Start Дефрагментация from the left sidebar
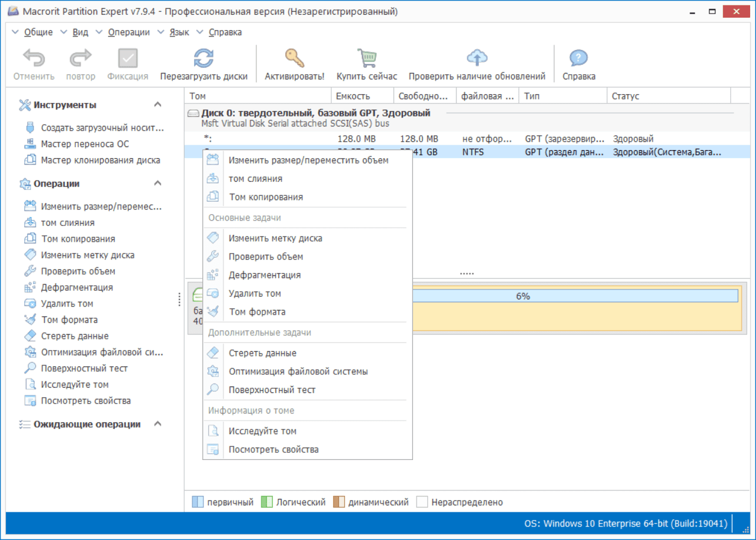The height and width of the screenshot is (540, 756). (x=69, y=288)
